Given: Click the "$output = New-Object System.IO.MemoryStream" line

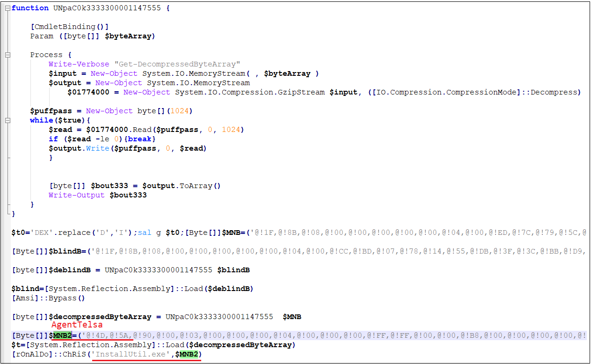Looking at the screenshot, I should click(x=149, y=83).
